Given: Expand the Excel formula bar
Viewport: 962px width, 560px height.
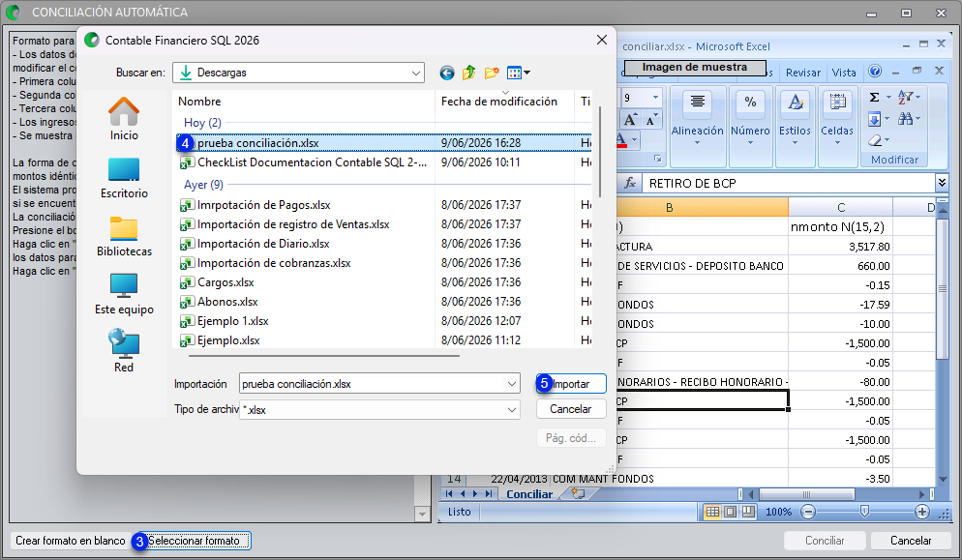Looking at the screenshot, I should pos(942,182).
